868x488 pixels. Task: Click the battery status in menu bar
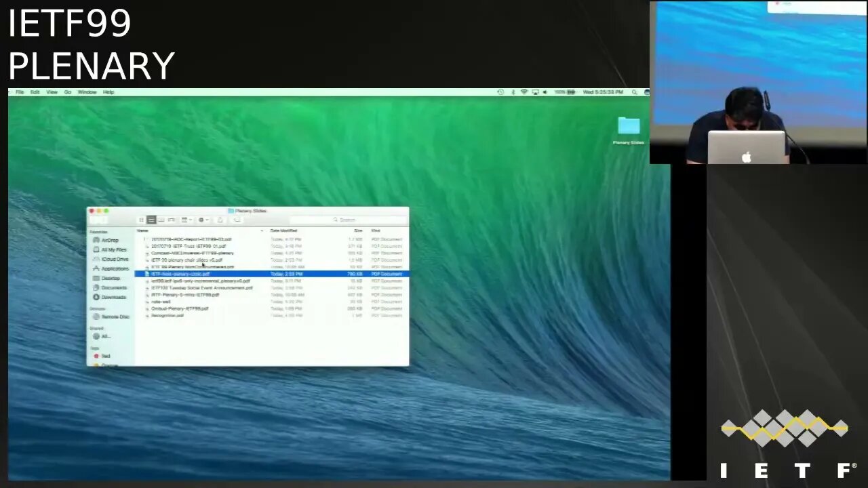565,92
